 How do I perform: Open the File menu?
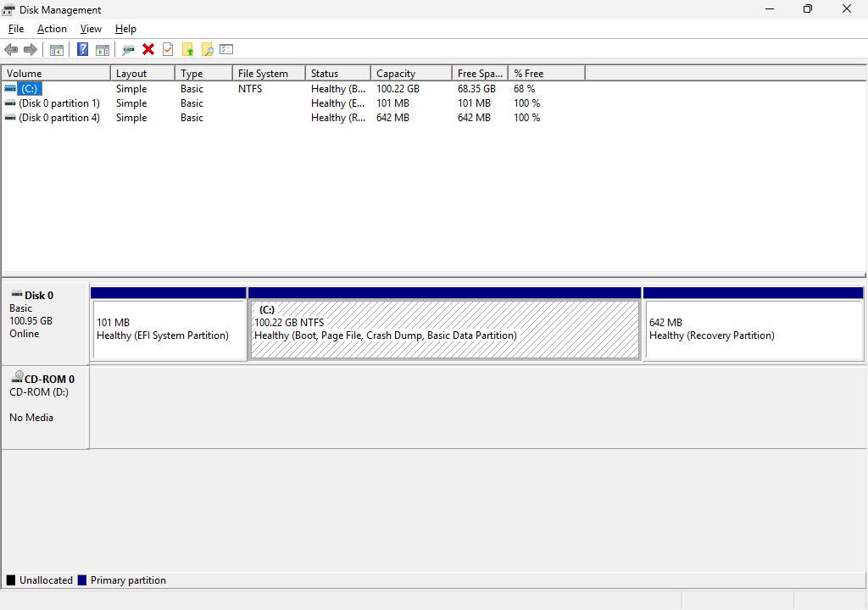click(x=16, y=29)
